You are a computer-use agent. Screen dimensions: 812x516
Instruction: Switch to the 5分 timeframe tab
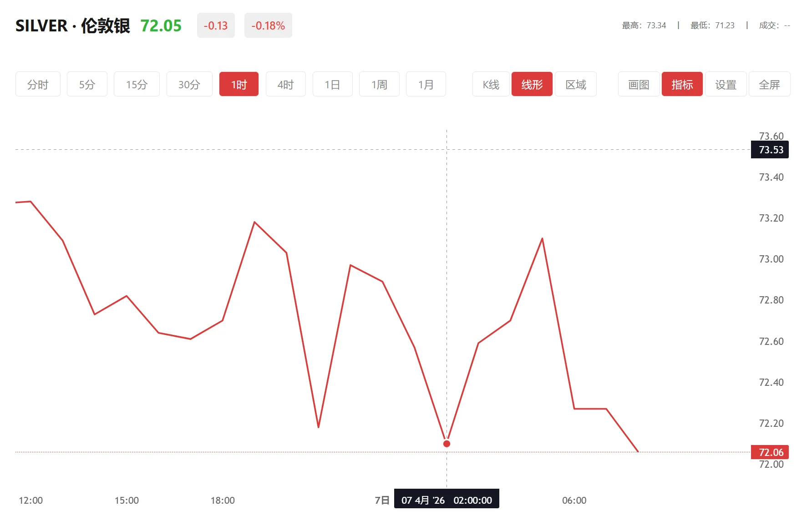tap(87, 84)
